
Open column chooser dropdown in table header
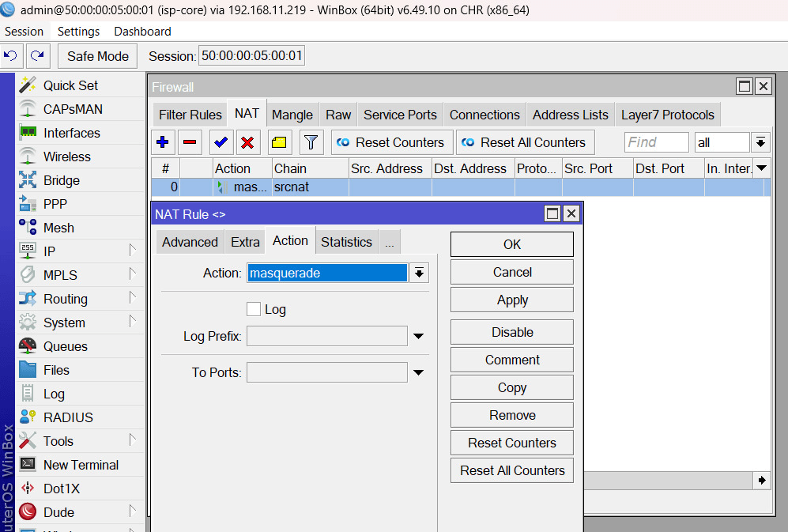coord(761,168)
